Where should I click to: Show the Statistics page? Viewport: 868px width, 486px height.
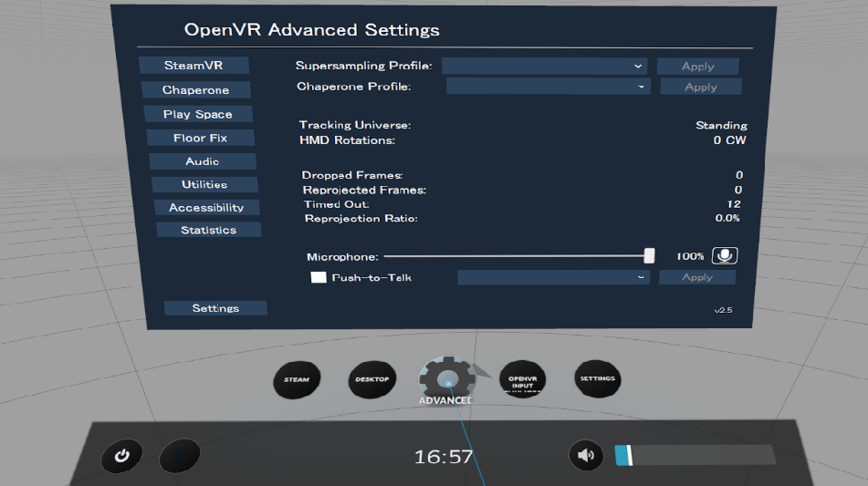209,230
